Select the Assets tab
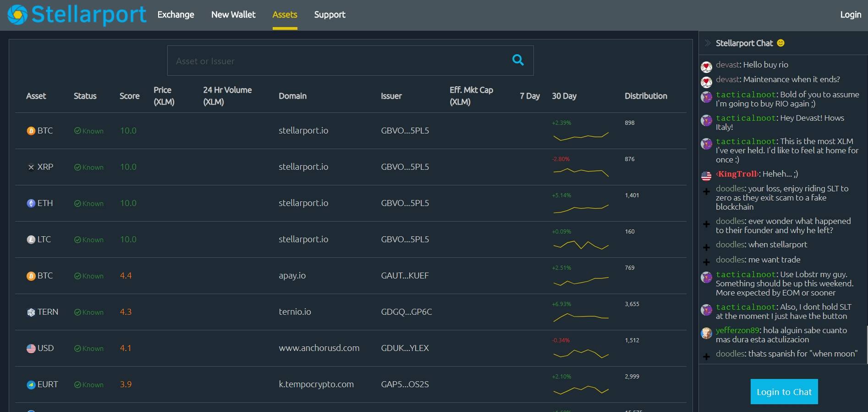 [x=285, y=15]
